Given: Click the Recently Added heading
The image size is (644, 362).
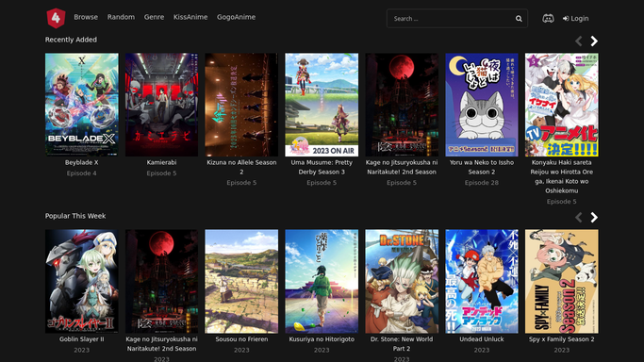Looking at the screenshot, I should tap(71, 40).
